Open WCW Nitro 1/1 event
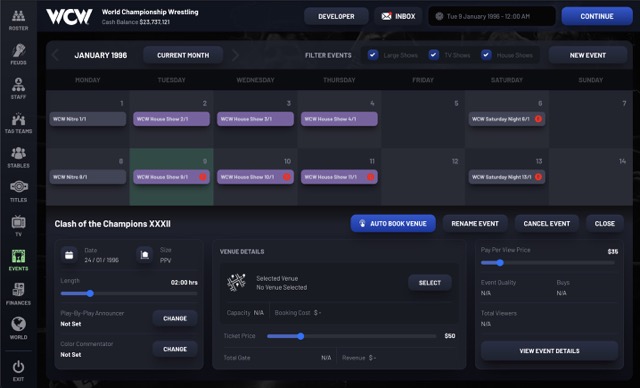This screenshot has height=388, width=640. tap(88, 119)
